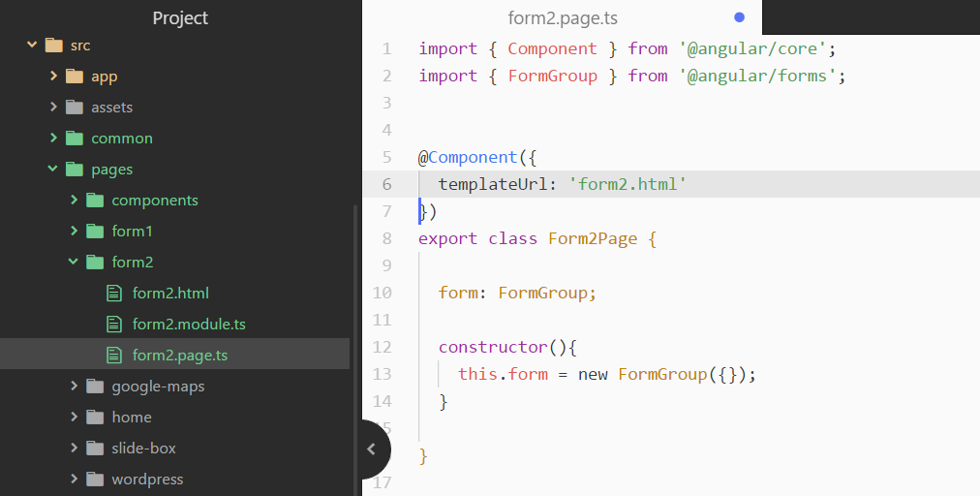The height and width of the screenshot is (496, 980).
Task: Click the 'templateUrl' property name
Action: coord(493,184)
